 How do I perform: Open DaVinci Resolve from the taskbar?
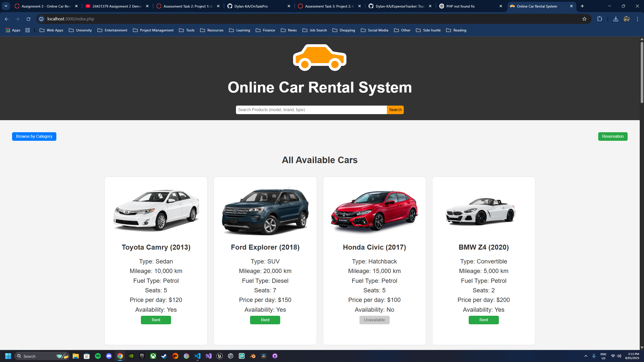264,356
